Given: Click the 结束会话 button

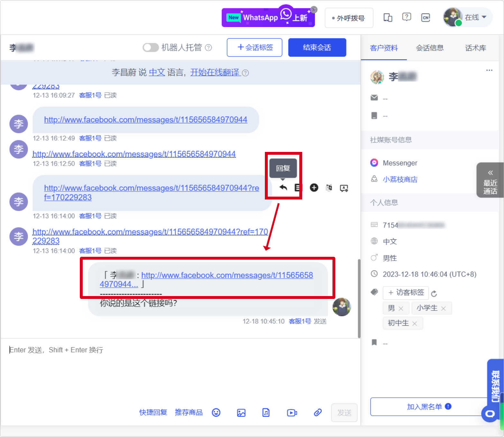Looking at the screenshot, I should (317, 48).
